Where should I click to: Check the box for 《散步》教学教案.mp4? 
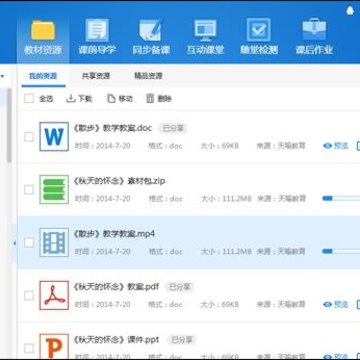click(29, 243)
